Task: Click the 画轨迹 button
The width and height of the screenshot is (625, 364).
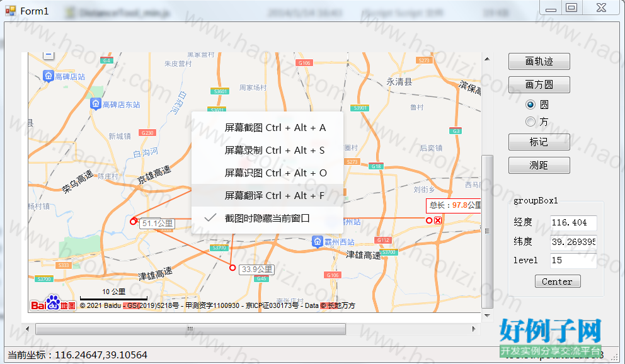Action: (539, 61)
